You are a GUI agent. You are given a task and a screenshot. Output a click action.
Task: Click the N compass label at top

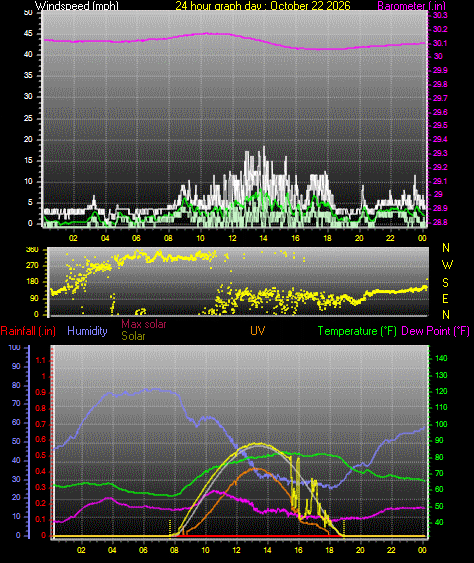(x=446, y=248)
